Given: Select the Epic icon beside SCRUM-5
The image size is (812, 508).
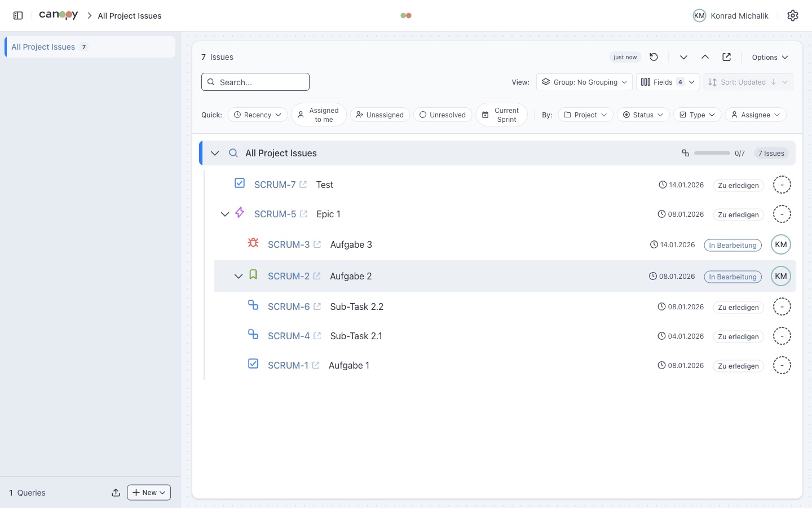Looking at the screenshot, I should click(239, 212).
